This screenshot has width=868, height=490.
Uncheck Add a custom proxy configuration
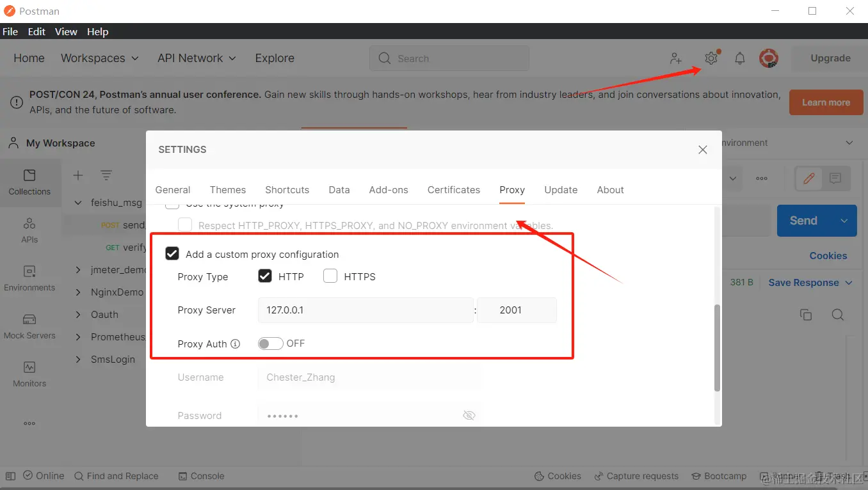[x=172, y=254]
